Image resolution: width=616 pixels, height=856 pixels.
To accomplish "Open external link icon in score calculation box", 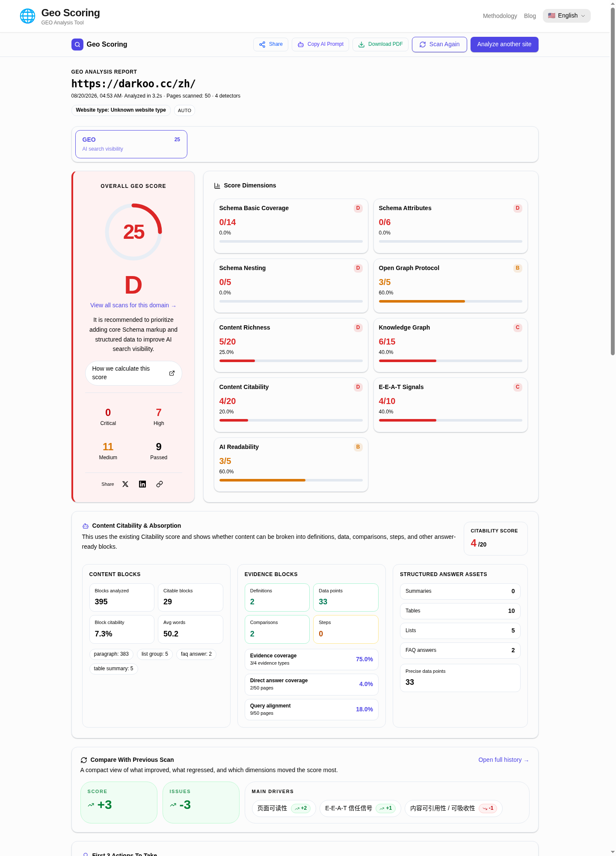I will tap(172, 373).
